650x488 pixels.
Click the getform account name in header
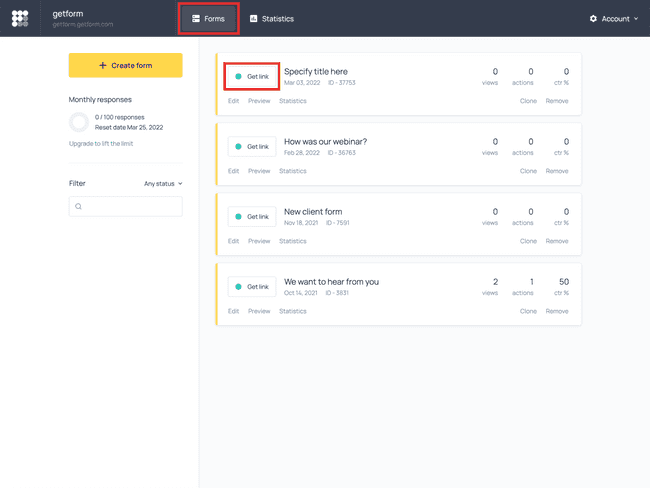(x=68, y=14)
